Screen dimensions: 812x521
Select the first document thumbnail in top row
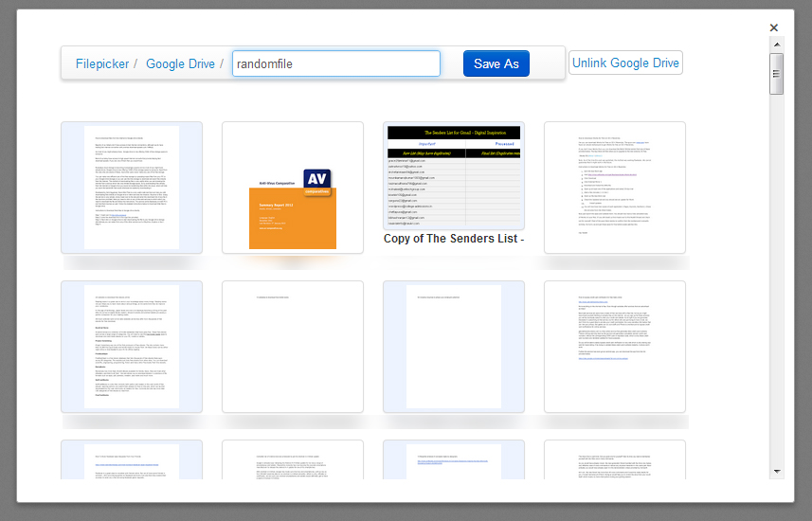(132, 188)
